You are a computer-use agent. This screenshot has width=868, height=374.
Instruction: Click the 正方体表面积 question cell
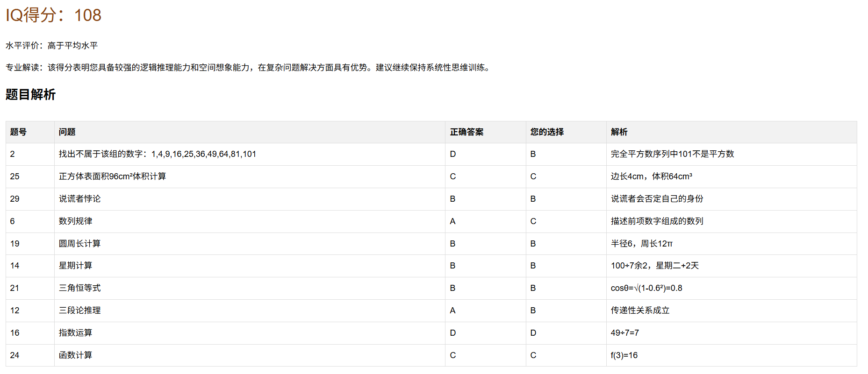click(x=112, y=176)
